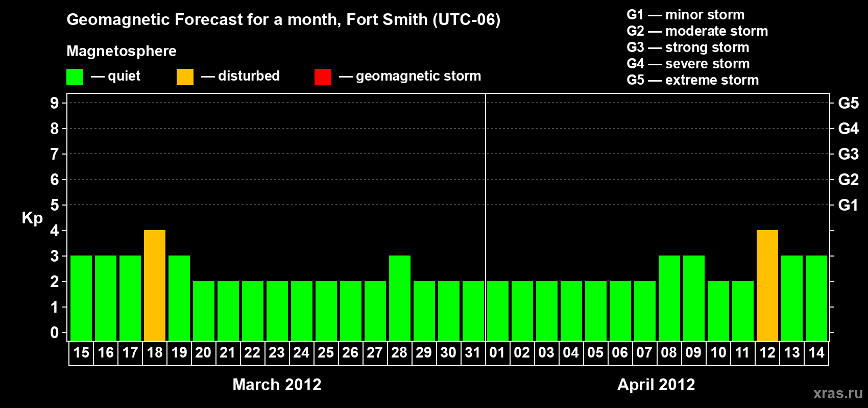
Task: Click the date label 12
Action: point(767,353)
